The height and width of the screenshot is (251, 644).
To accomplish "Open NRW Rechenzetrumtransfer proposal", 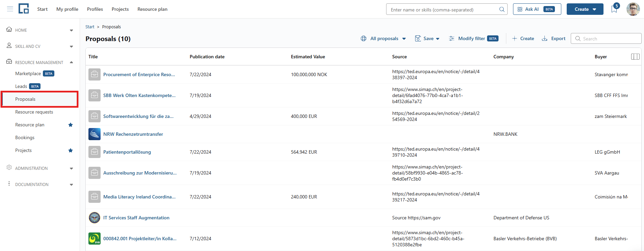I will (133, 134).
